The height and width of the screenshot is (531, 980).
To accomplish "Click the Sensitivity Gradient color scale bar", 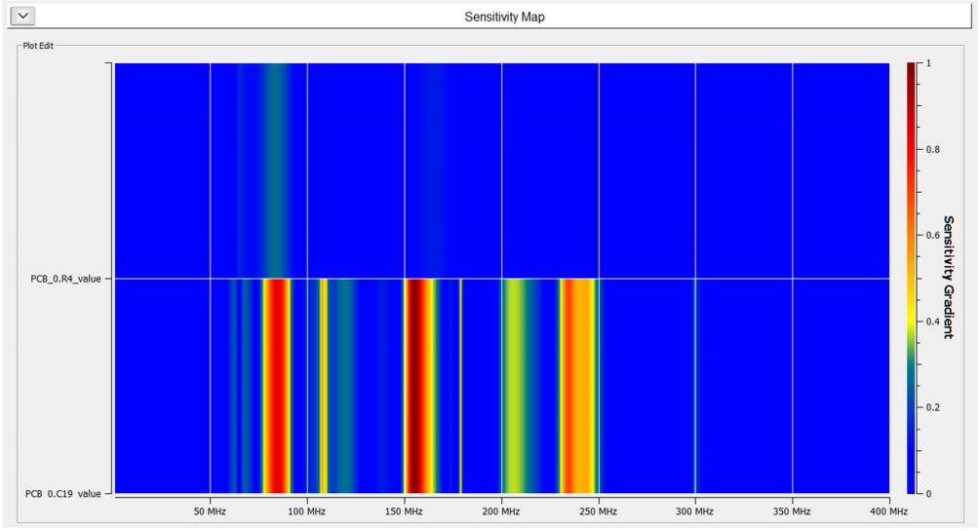I will [x=911, y=278].
